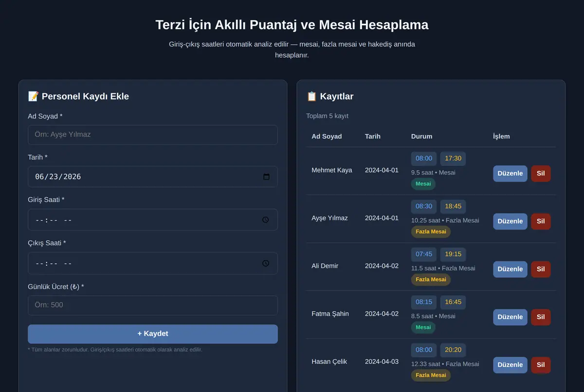Click the Giriş Saati time input
The image size is (584, 392).
click(153, 220)
